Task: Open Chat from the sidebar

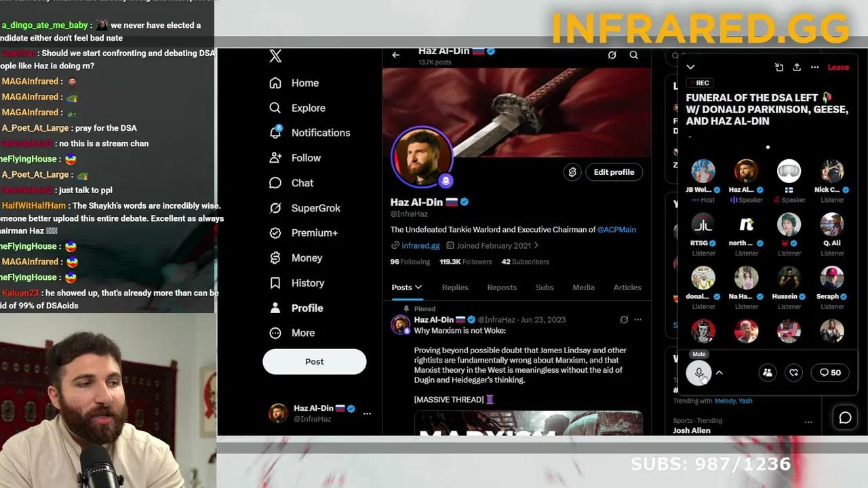Action: click(x=291, y=183)
